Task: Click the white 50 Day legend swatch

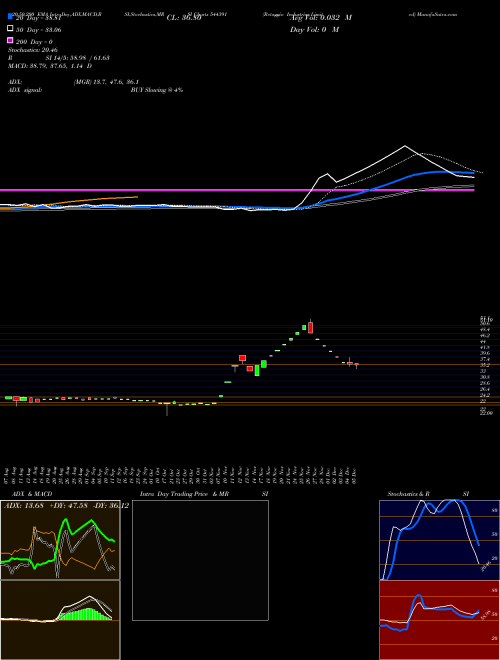Action: pos(11,29)
